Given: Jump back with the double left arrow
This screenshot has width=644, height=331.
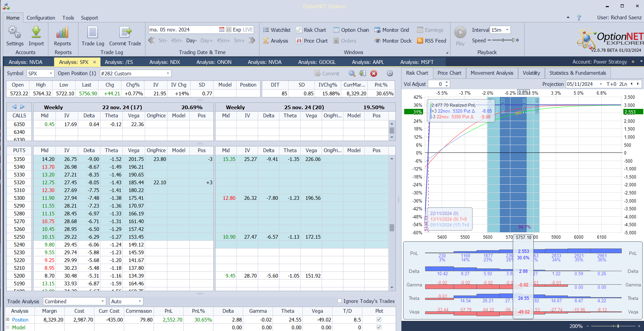Looking at the screenshot, I should point(152,41).
